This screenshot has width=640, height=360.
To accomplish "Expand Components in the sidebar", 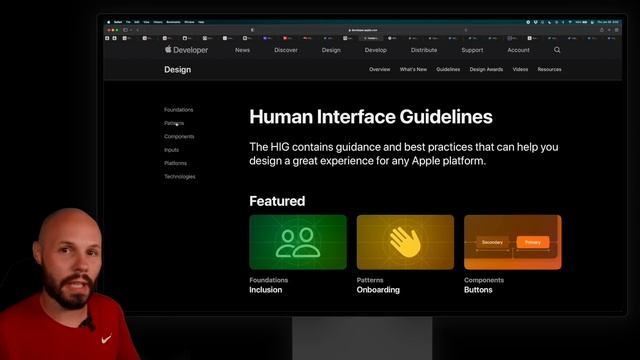I will [179, 136].
